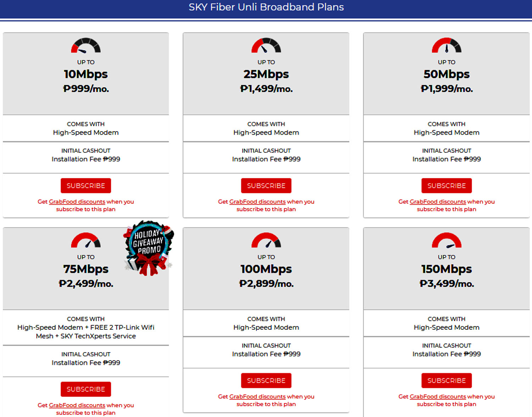The height and width of the screenshot is (417, 532).
Task: Subscribe to the 75Mbps plan
Action: 85,389
